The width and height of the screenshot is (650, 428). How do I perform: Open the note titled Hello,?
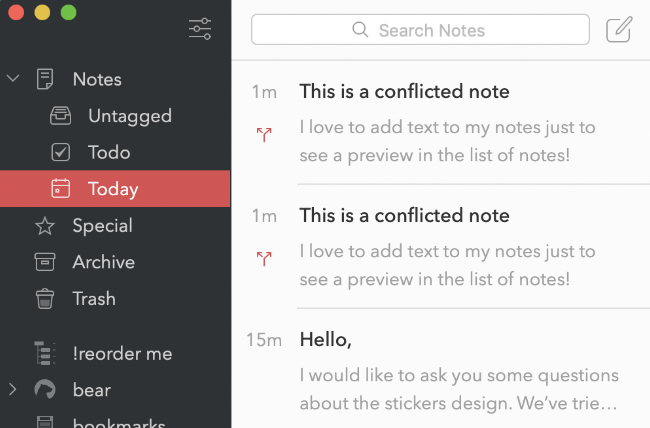[x=325, y=340]
